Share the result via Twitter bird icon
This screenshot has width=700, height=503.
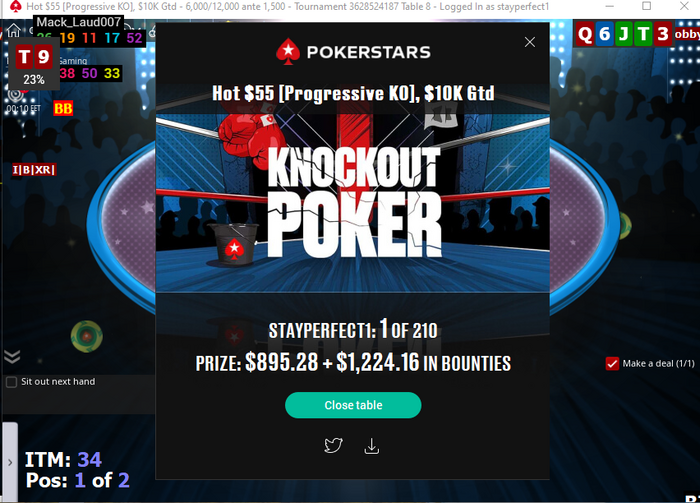(x=333, y=445)
